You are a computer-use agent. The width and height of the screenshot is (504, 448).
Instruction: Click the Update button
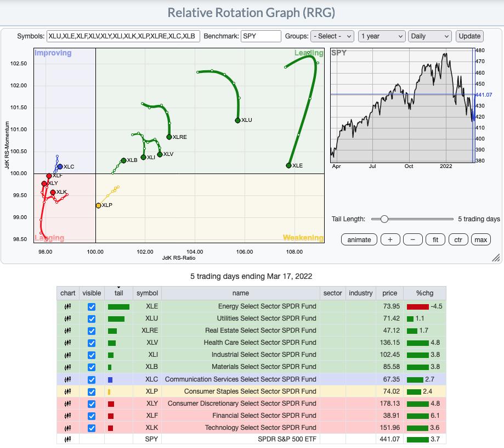[469, 36]
